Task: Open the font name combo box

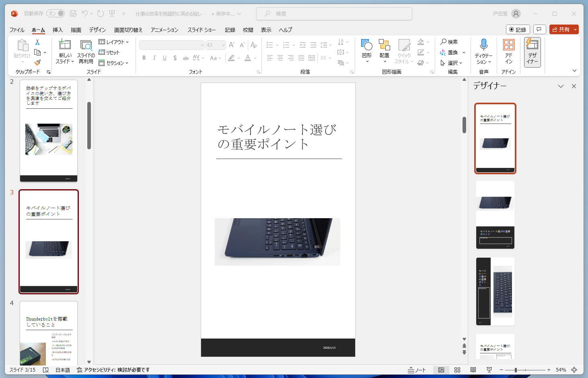Action: point(172,45)
